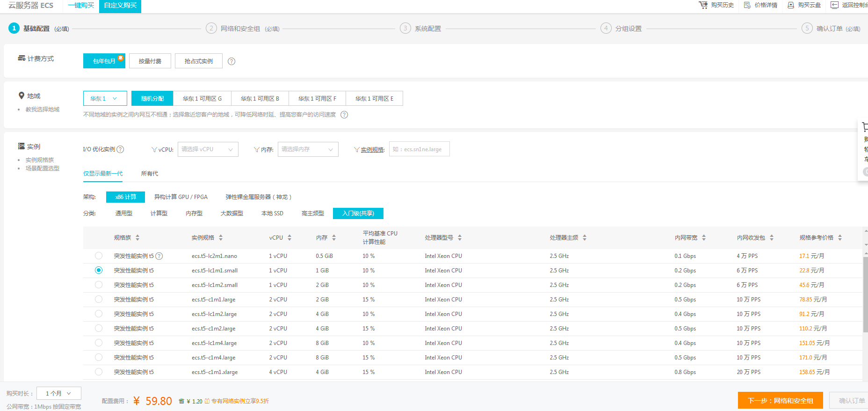Click 下一步：网络和安全组 button

pos(780,400)
